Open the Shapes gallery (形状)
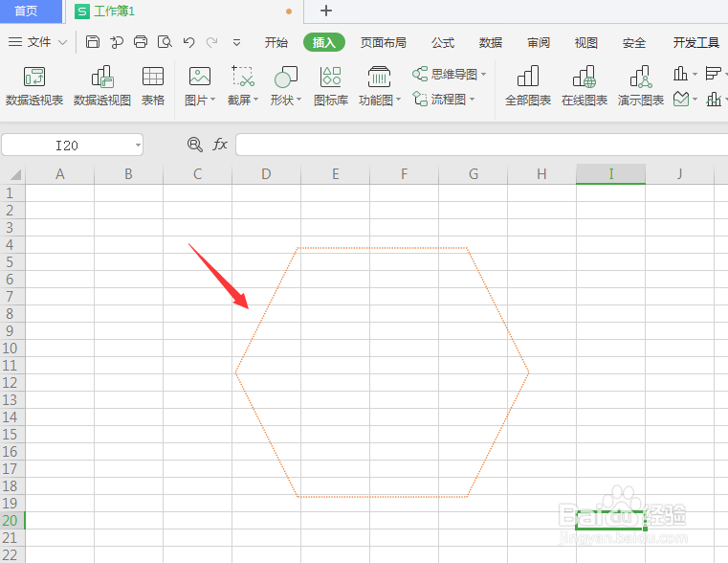 click(x=286, y=86)
